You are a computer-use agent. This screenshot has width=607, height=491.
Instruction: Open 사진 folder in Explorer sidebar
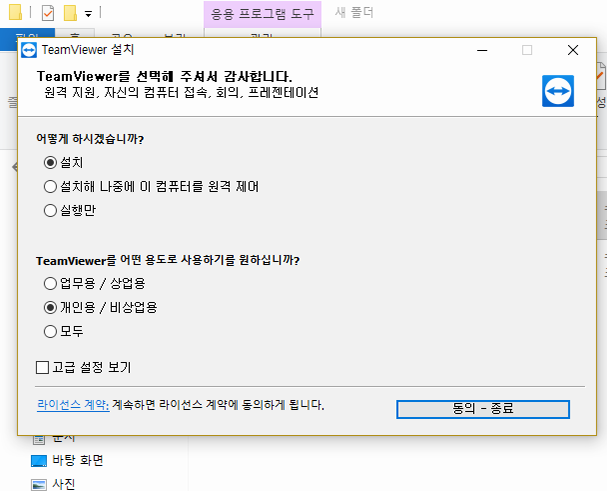point(63,484)
